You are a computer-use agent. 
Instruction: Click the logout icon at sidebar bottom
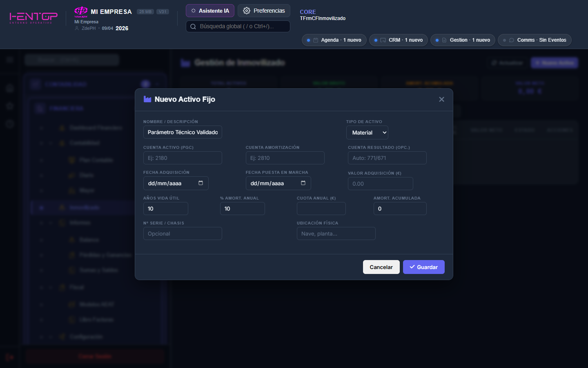(9, 357)
